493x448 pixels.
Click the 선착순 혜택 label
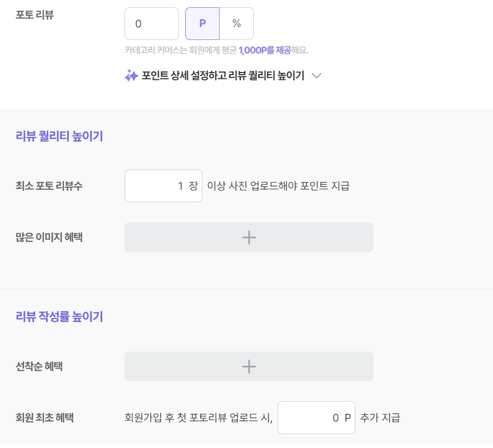coord(39,367)
